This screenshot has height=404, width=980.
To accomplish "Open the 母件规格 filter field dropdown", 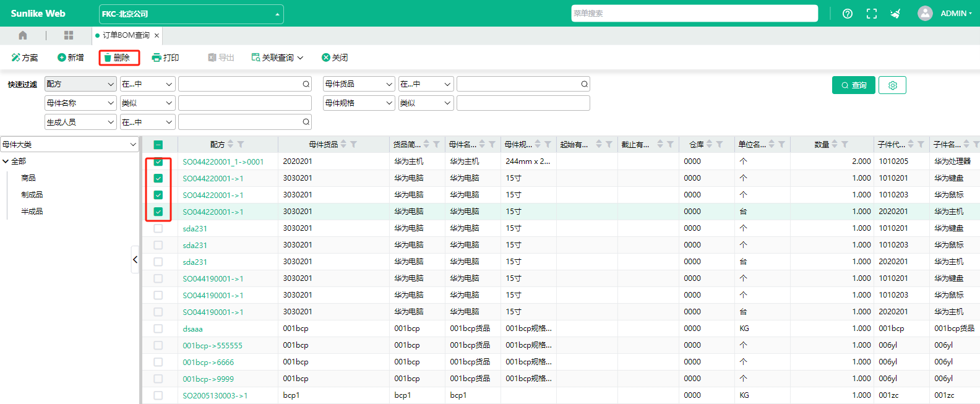I will point(359,103).
